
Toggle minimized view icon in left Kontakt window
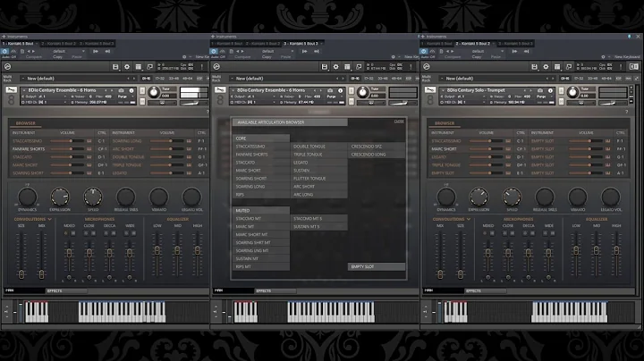point(150,67)
